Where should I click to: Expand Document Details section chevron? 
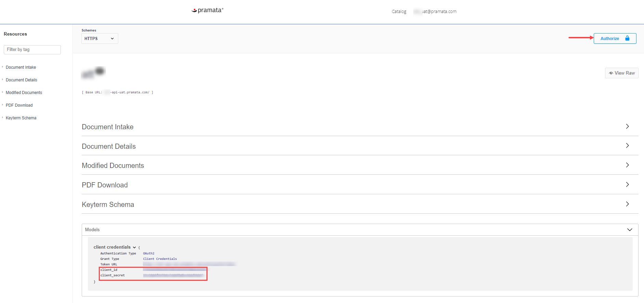pyautogui.click(x=627, y=145)
